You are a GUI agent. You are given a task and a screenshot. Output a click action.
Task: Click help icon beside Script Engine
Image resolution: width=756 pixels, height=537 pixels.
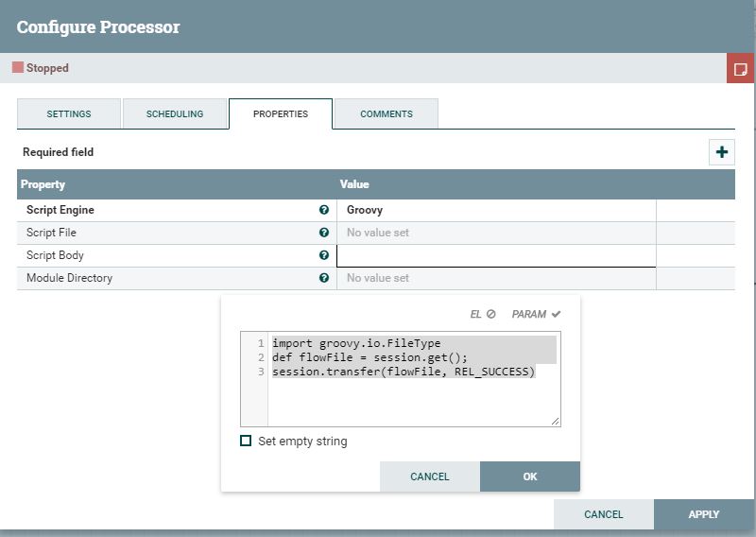(x=324, y=210)
